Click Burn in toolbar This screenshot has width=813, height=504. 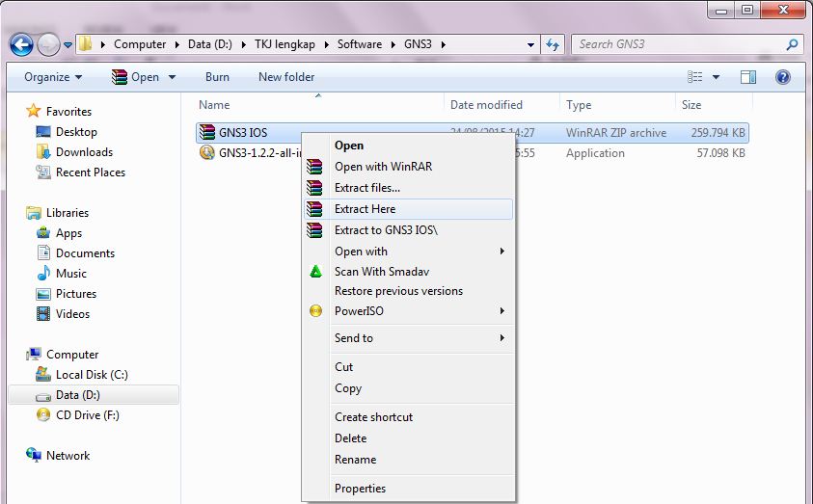[x=217, y=77]
